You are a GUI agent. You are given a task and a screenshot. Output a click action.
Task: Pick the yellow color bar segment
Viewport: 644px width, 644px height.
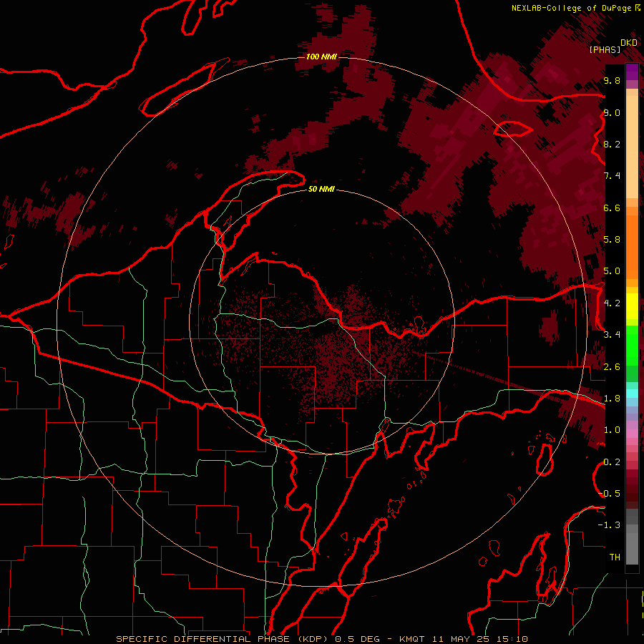632,306
